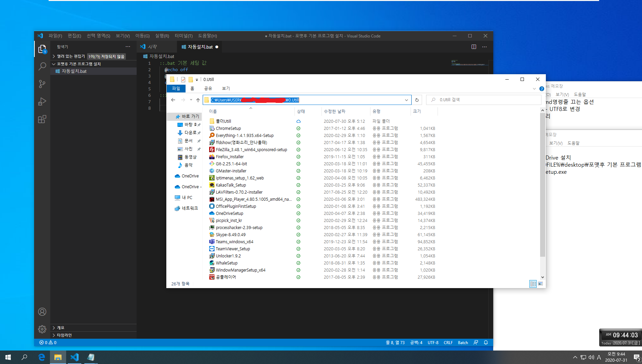Open File Explorer help icon
Viewport: 642px width, 364px height.
click(x=541, y=89)
